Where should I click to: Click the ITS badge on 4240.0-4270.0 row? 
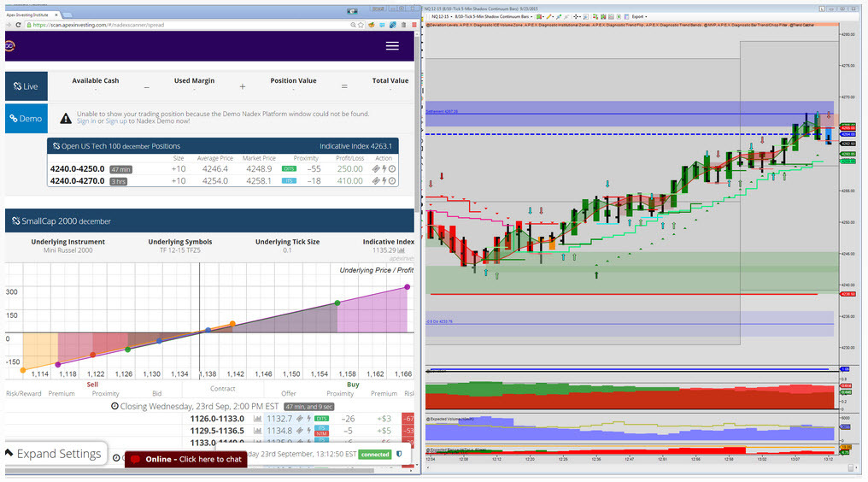289,181
